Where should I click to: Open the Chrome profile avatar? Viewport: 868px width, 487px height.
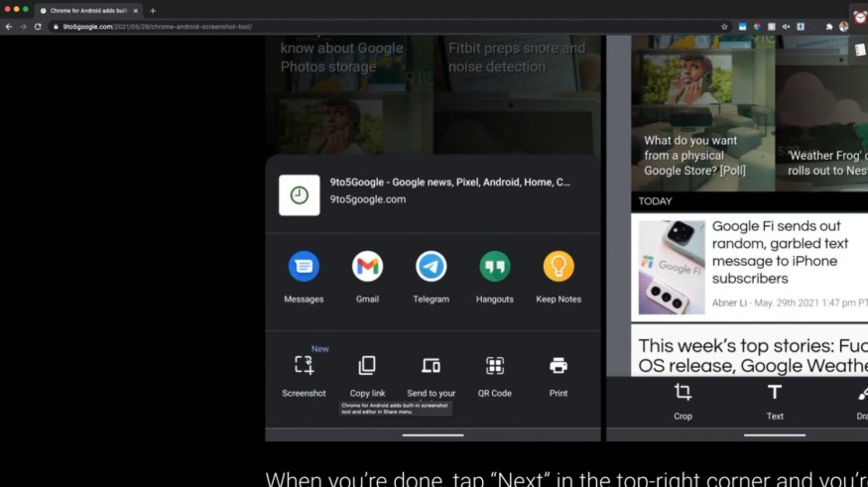coord(843,27)
